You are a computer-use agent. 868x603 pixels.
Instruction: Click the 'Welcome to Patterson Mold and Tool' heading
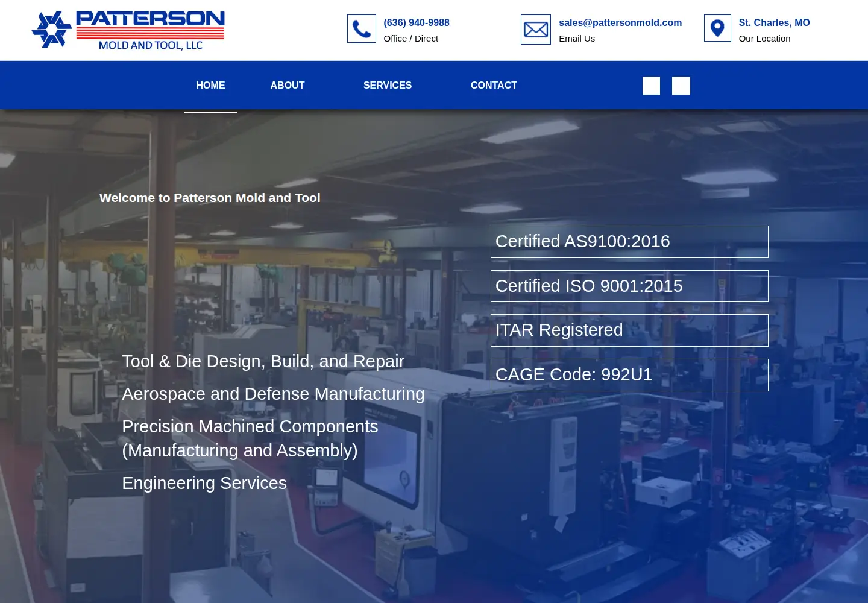coord(210,198)
